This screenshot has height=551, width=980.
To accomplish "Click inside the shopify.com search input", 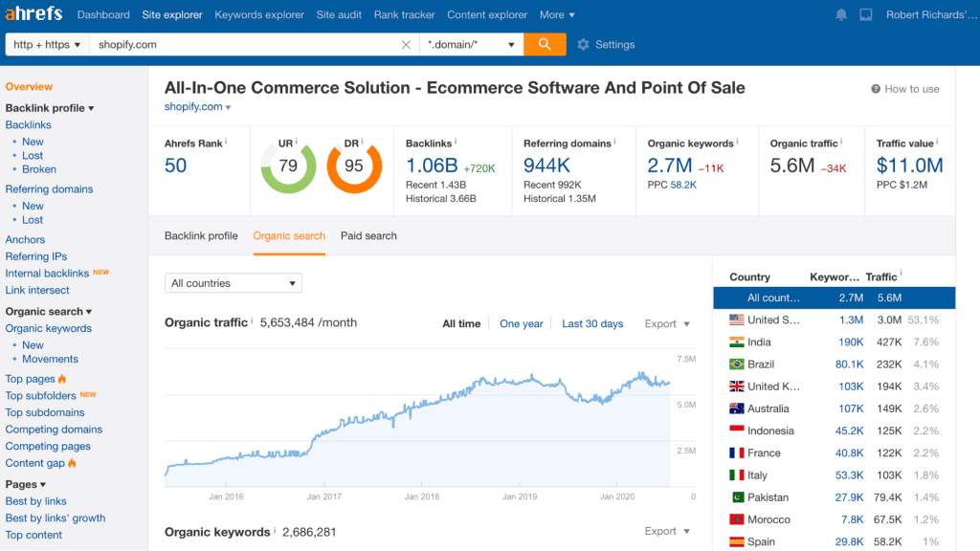I will [239, 44].
